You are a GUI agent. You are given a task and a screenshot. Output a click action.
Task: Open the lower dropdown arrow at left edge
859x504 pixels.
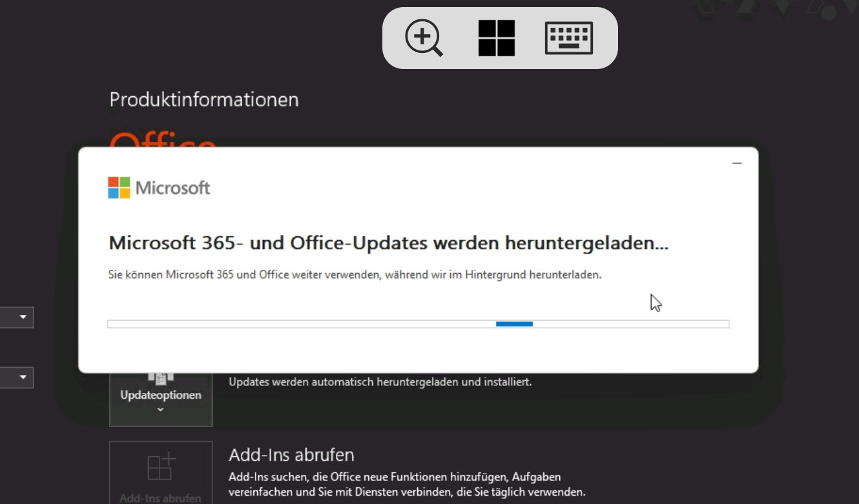point(24,378)
